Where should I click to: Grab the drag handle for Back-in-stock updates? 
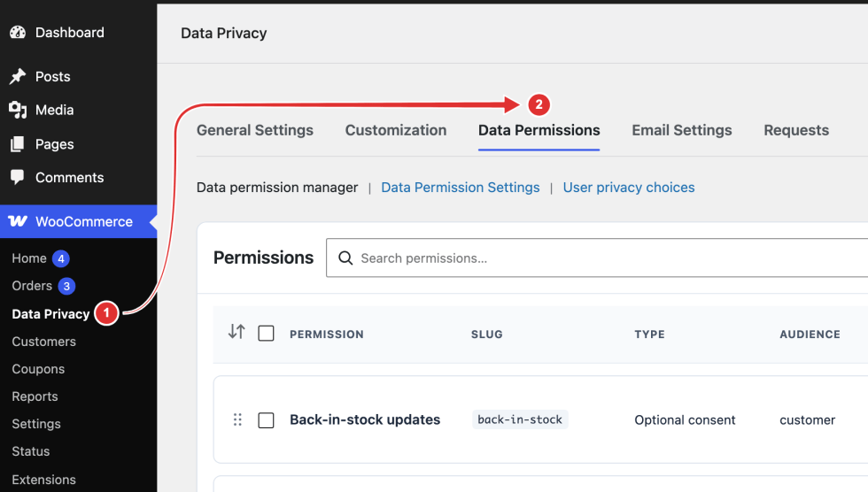tap(237, 419)
